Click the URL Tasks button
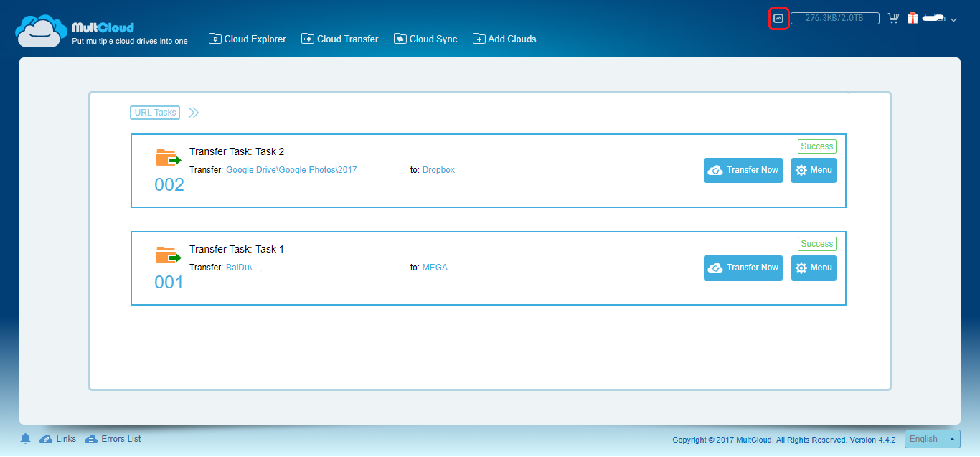 point(155,113)
